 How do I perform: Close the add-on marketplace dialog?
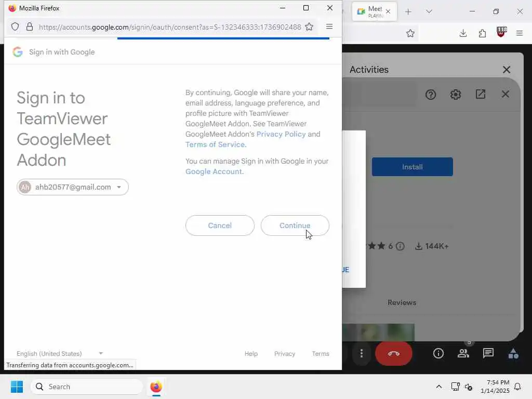(x=505, y=94)
